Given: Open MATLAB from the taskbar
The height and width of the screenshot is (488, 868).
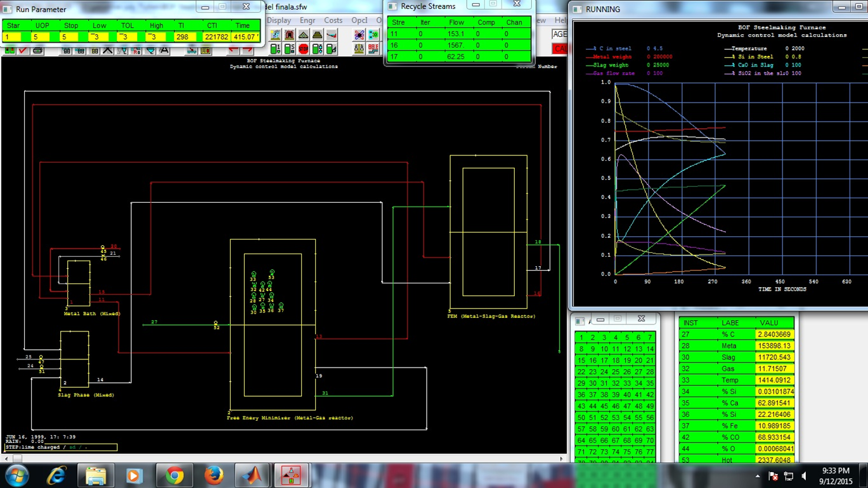Looking at the screenshot, I should click(x=252, y=475).
